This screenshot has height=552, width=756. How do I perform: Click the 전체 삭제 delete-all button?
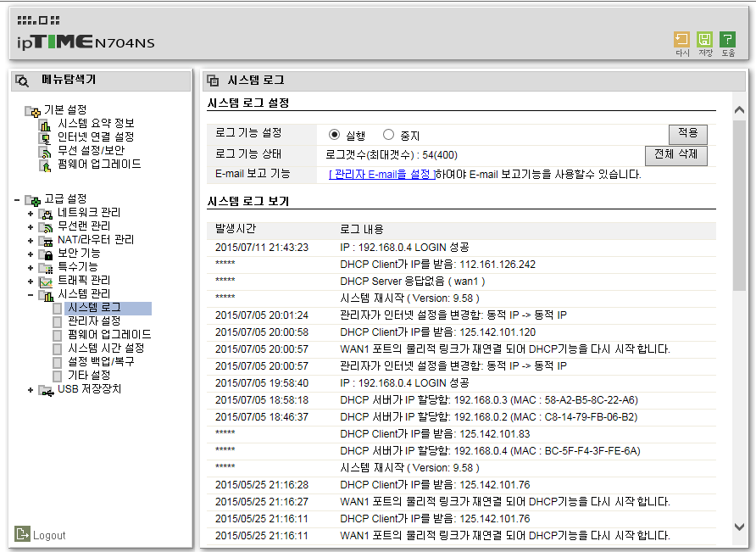click(x=676, y=155)
